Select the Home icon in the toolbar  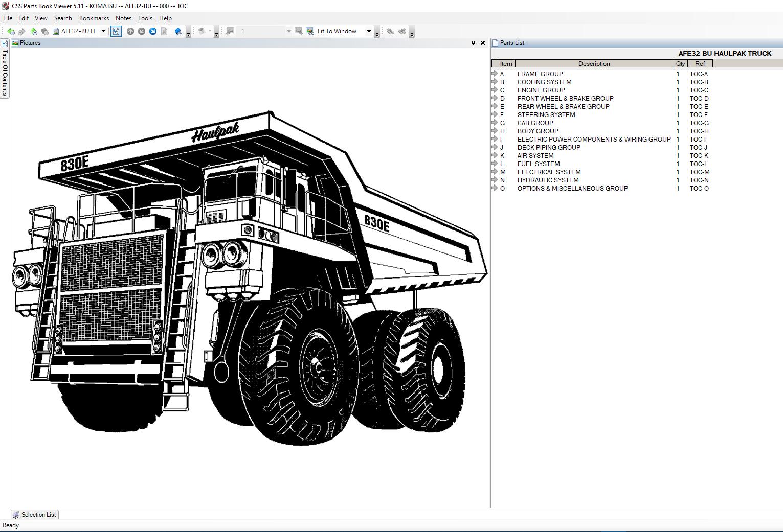33,31
